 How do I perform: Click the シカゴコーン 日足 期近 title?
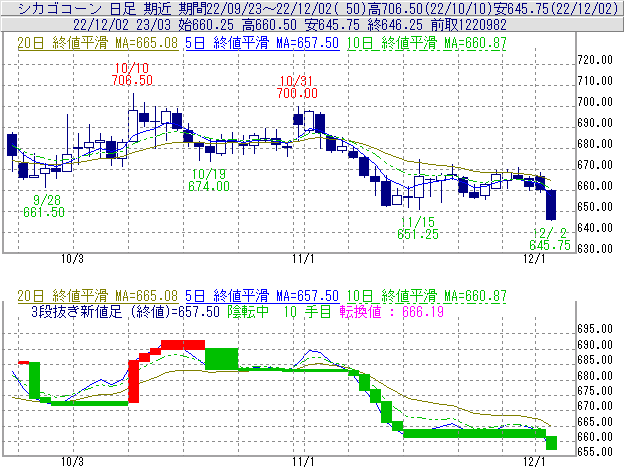point(95,8)
